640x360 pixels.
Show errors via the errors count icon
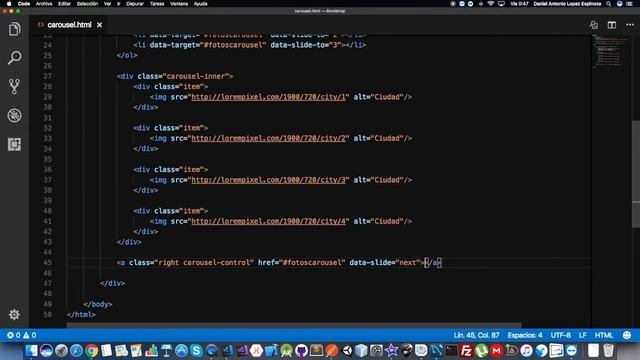13,335
